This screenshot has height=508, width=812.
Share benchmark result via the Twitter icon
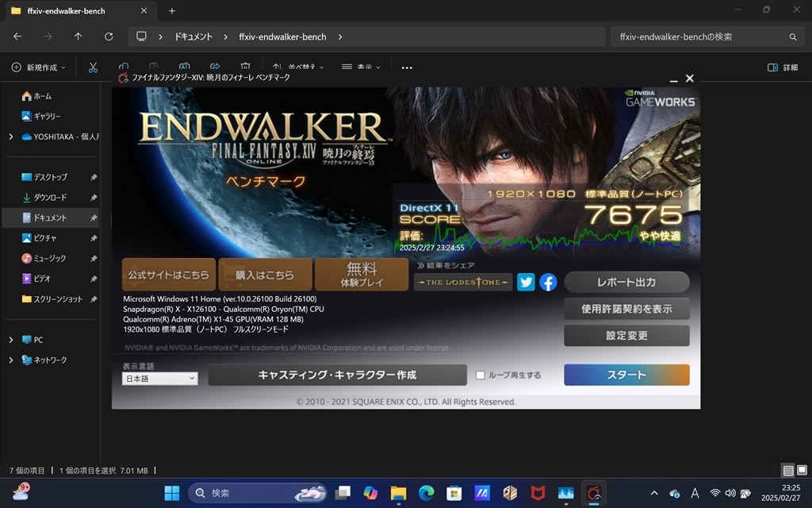(526, 281)
